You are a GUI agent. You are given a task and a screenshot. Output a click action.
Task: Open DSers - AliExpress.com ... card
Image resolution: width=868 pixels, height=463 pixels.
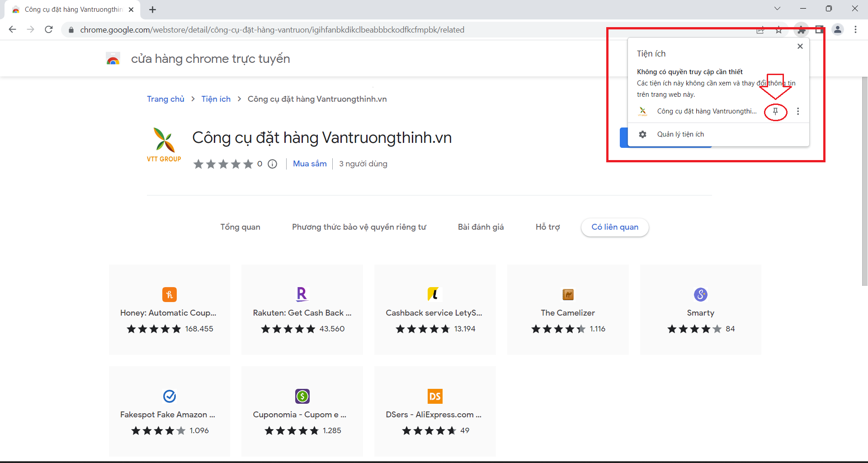pyautogui.click(x=435, y=411)
